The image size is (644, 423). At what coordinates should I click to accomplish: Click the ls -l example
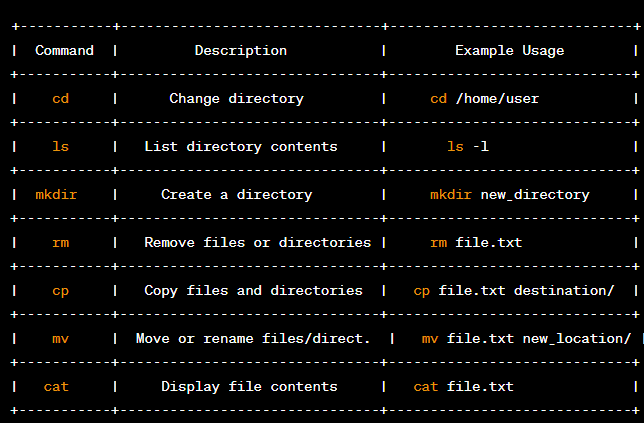pos(468,147)
